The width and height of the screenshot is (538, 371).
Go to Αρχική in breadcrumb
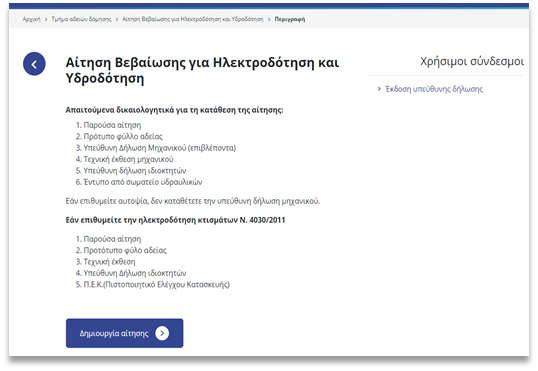pos(32,19)
